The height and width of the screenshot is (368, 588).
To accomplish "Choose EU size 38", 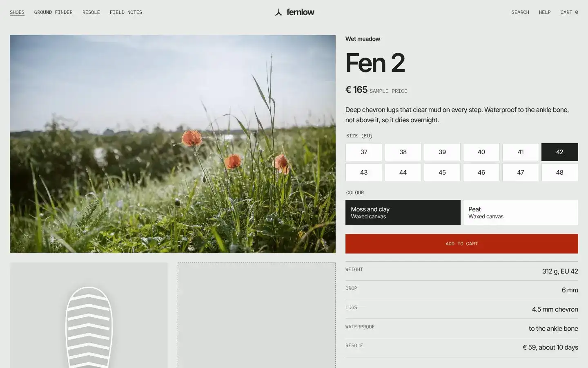I will coord(403,152).
